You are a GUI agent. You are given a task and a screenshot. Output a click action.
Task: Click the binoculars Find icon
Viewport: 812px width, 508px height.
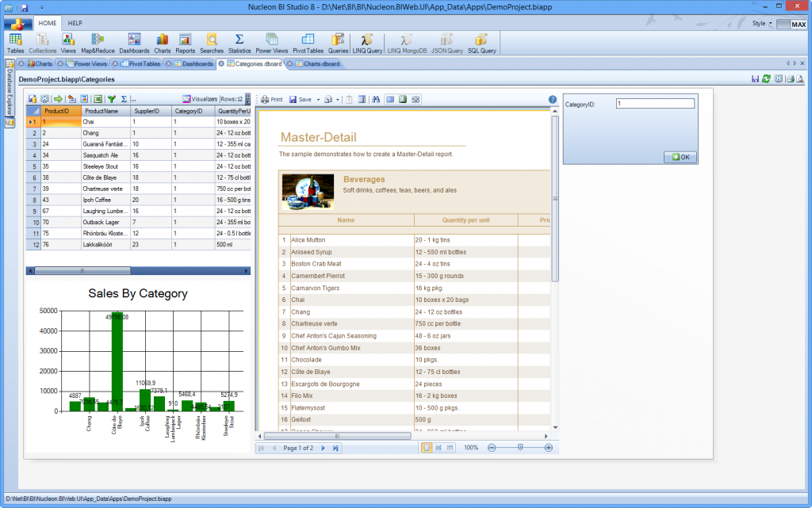[377, 100]
